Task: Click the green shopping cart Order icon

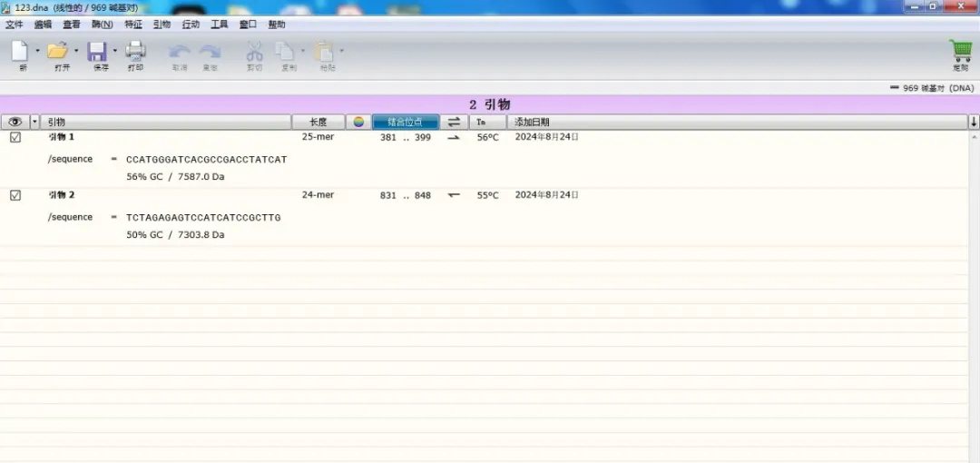Action: [960, 51]
